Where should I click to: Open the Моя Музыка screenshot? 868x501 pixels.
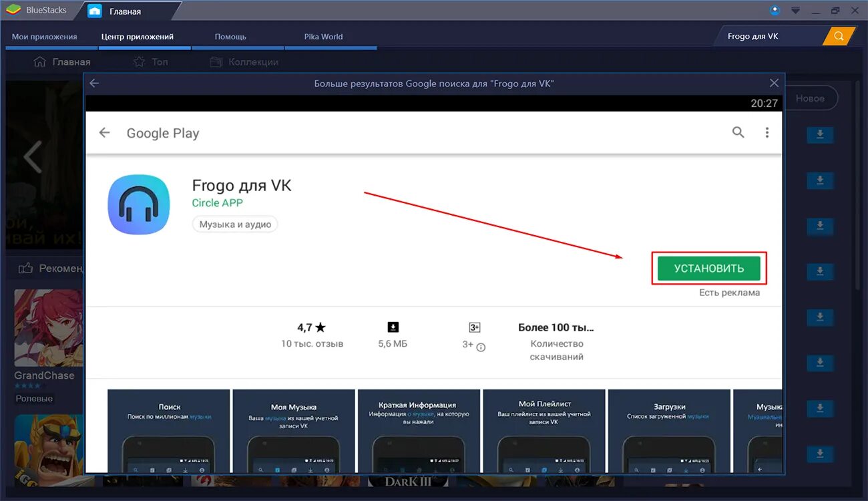point(294,432)
